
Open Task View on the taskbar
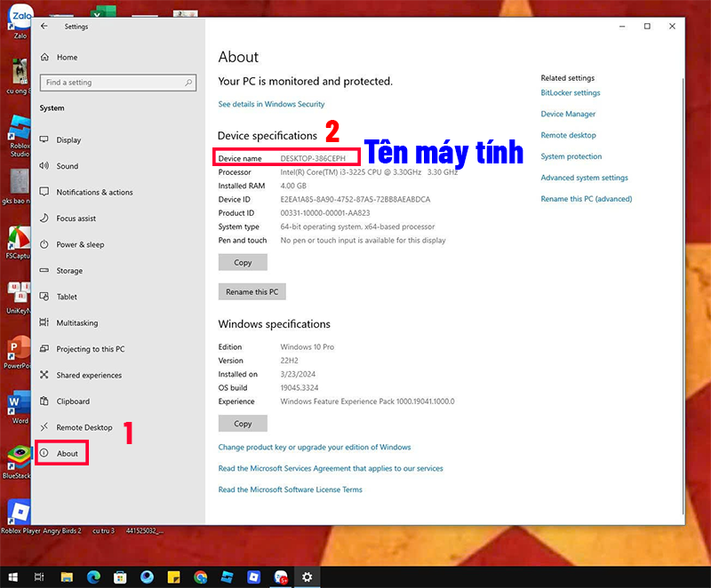39,576
